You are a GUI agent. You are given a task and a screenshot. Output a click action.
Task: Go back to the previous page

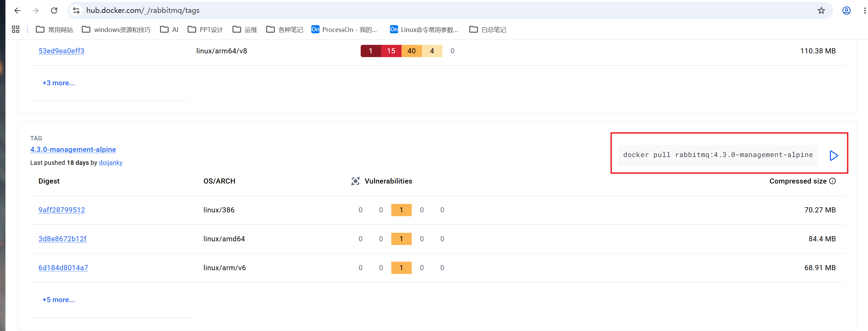coord(17,11)
